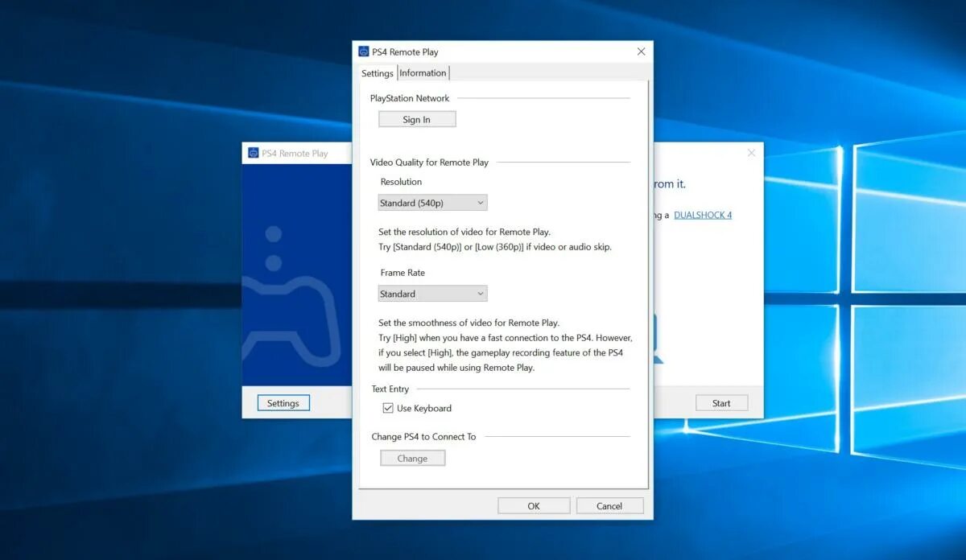The height and width of the screenshot is (560, 966).
Task: Click Settings button in background Remote Play window
Action: pyautogui.click(x=283, y=403)
